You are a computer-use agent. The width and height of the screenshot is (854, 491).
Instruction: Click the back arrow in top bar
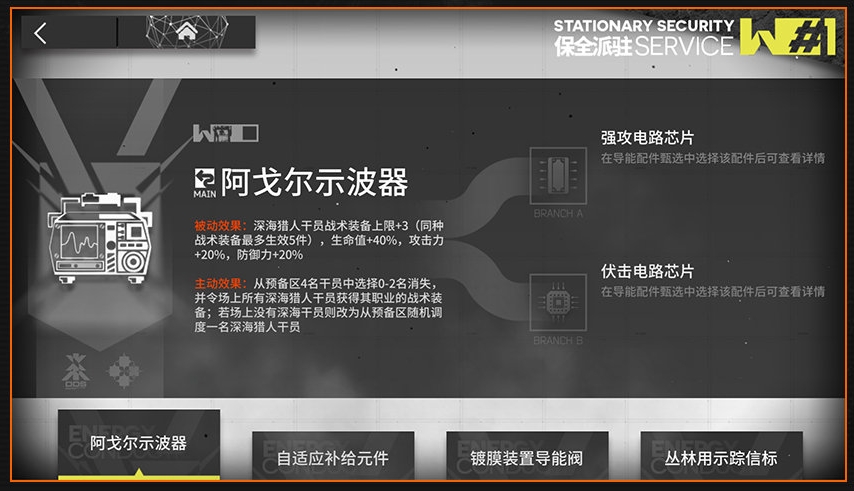[40, 33]
